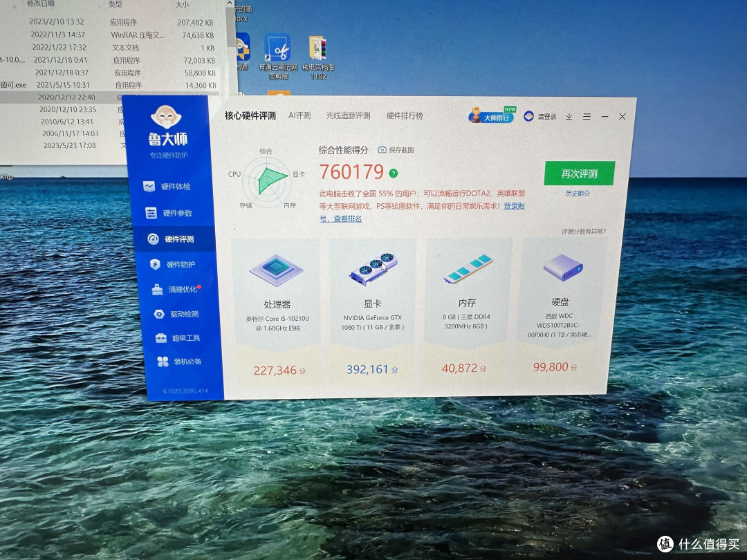Viewport: 747px width, 560px height.
Task: Open 装机必备 in the sidebar
Action: [180, 362]
